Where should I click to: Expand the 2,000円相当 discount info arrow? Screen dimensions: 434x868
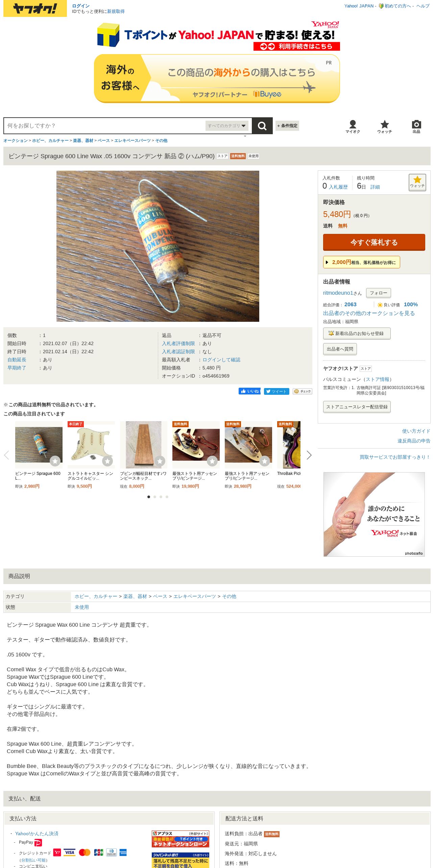(327, 262)
